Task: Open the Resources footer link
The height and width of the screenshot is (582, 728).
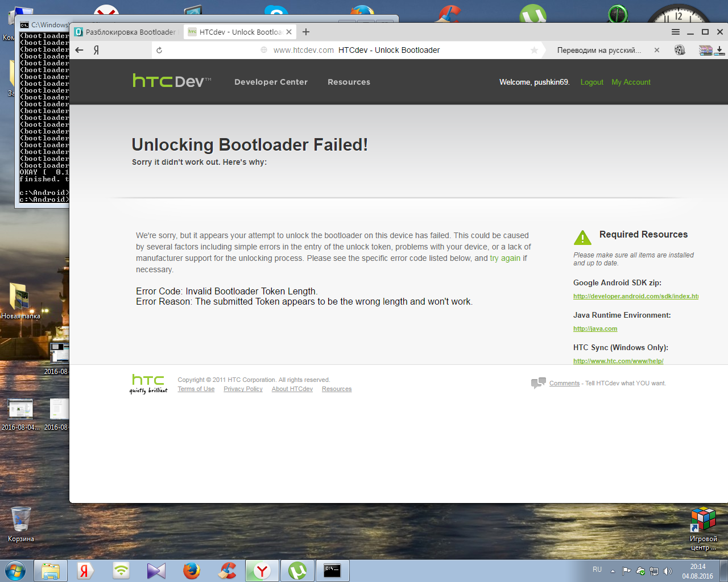Action: pyautogui.click(x=337, y=389)
